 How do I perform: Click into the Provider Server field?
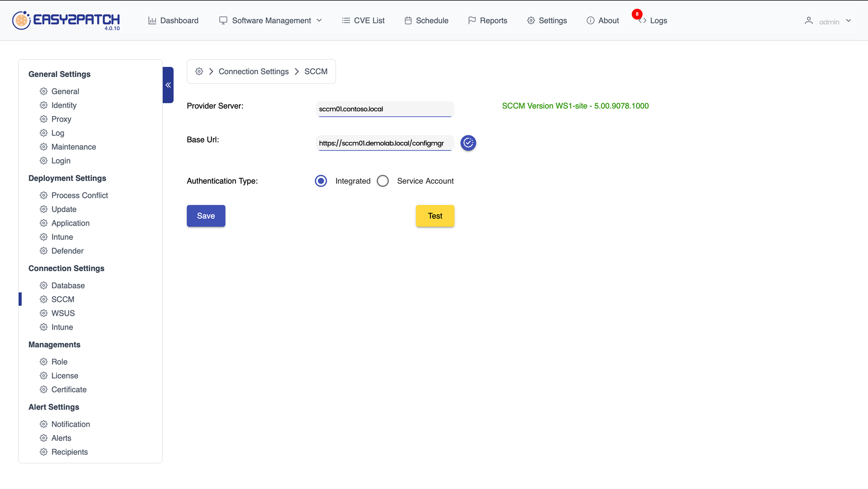pos(385,109)
